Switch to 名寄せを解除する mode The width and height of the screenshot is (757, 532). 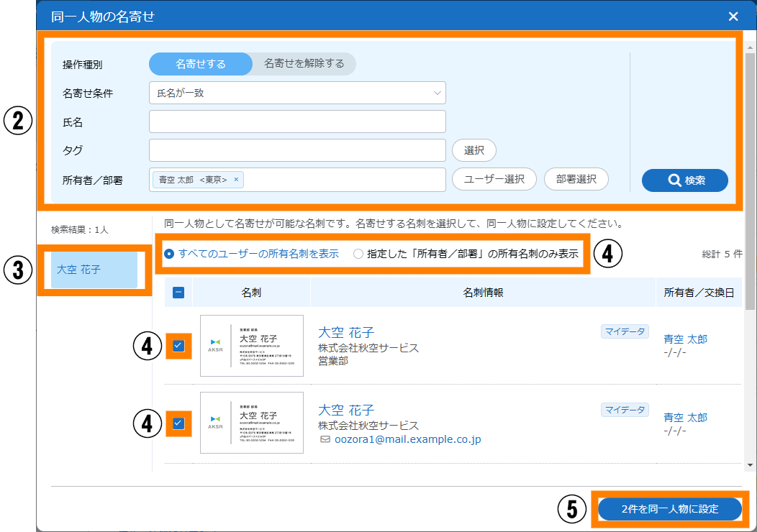point(304,64)
